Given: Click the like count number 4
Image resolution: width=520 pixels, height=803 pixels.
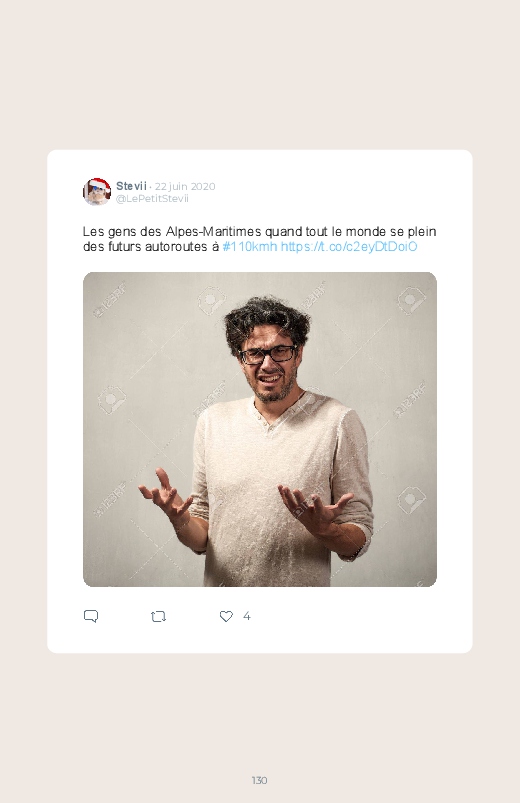Looking at the screenshot, I should tap(246, 616).
